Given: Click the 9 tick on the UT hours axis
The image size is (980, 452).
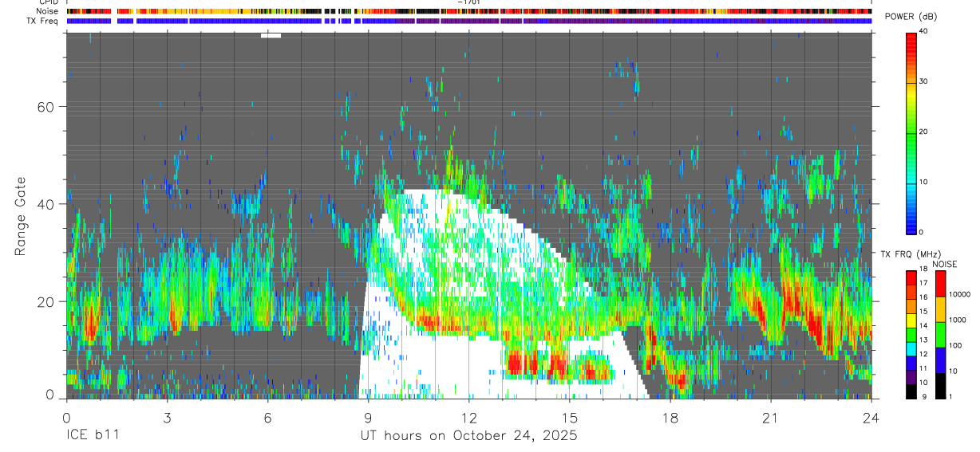Looking at the screenshot, I should pos(368,417).
